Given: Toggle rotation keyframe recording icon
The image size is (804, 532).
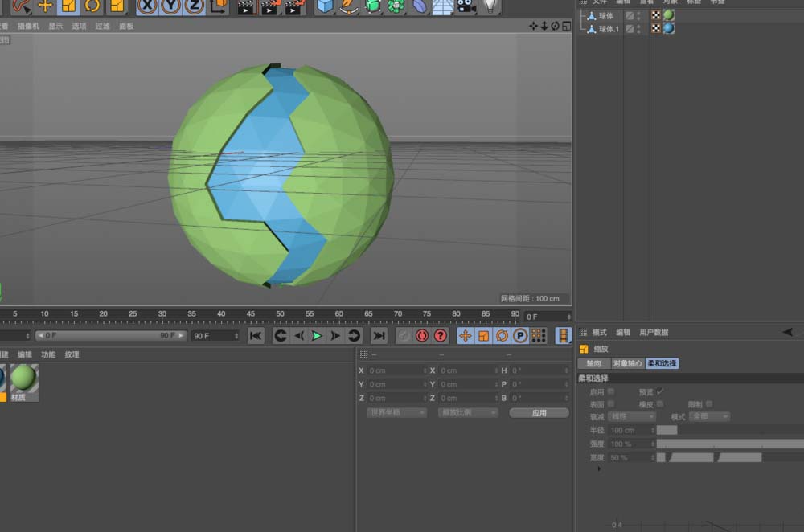Looking at the screenshot, I should (x=502, y=336).
